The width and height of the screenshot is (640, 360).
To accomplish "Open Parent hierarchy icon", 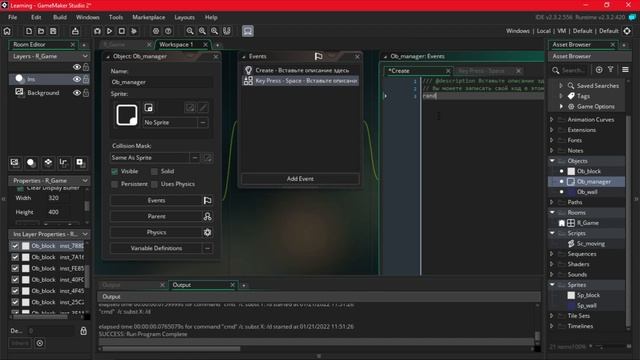I will coord(207,216).
